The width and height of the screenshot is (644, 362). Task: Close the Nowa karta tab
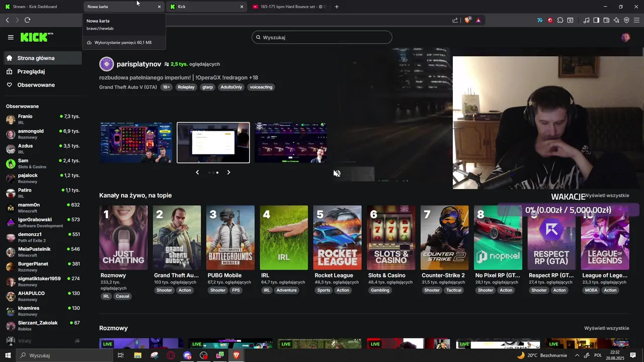click(x=159, y=7)
